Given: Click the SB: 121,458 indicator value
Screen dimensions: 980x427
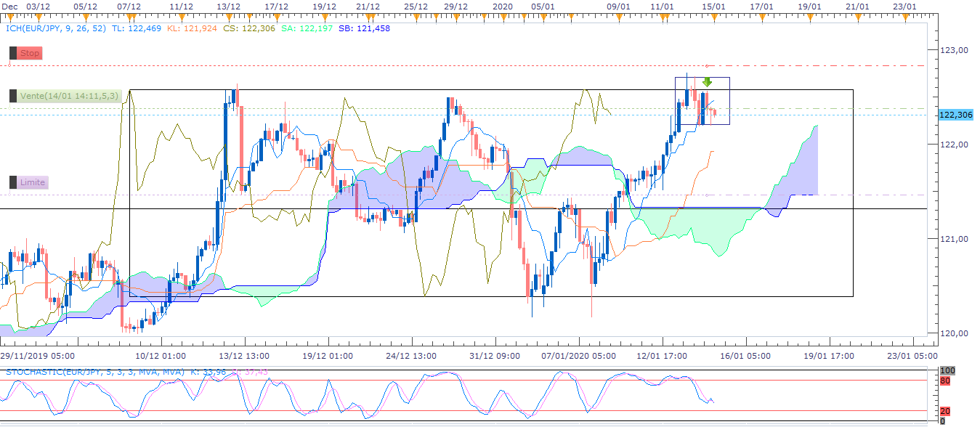Looking at the screenshot, I should [x=364, y=28].
